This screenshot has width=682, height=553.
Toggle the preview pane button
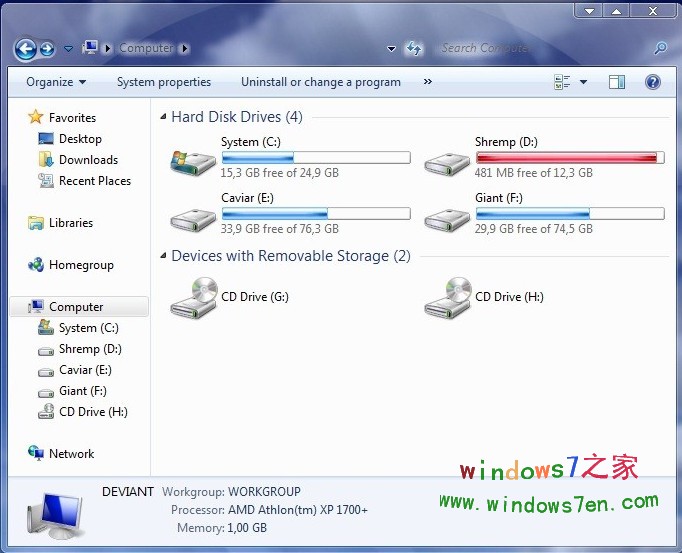point(617,82)
